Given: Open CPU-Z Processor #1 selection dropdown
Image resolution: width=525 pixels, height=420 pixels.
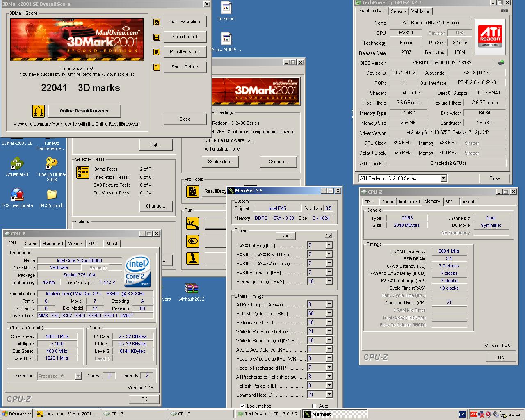Looking at the screenshot, I should click(78, 376).
